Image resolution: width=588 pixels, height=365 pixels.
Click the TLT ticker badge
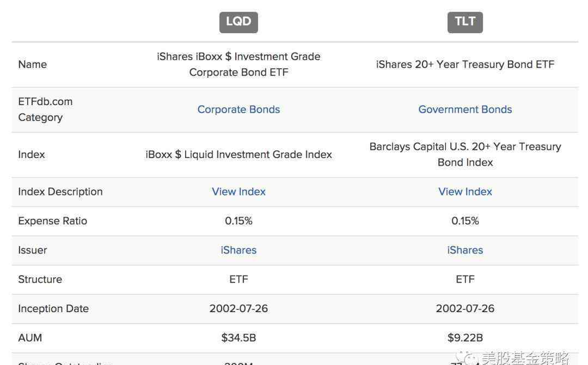point(465,22)
